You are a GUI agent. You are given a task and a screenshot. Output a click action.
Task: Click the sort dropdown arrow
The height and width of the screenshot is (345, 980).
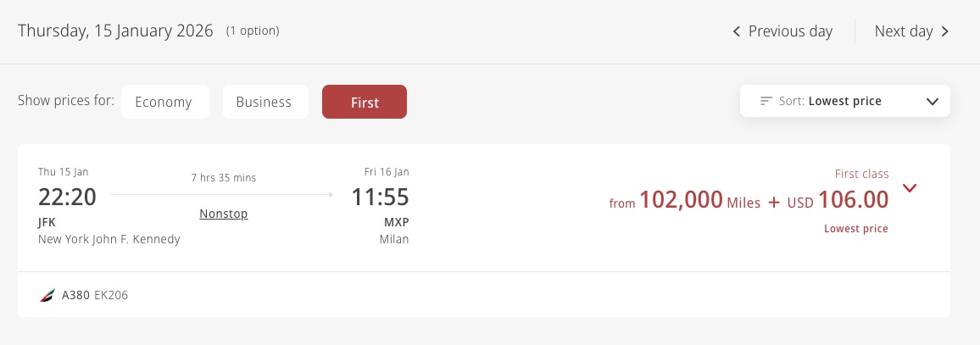[x=933, y=102]
